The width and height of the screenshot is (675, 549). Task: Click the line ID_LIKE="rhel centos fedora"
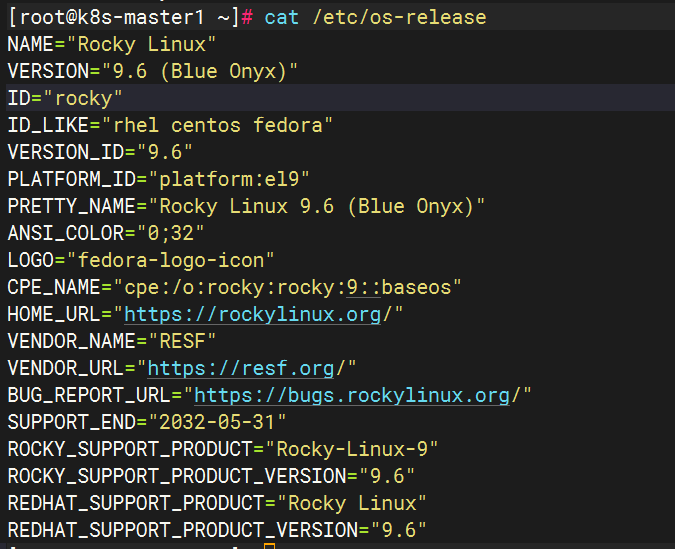[170, 126]
